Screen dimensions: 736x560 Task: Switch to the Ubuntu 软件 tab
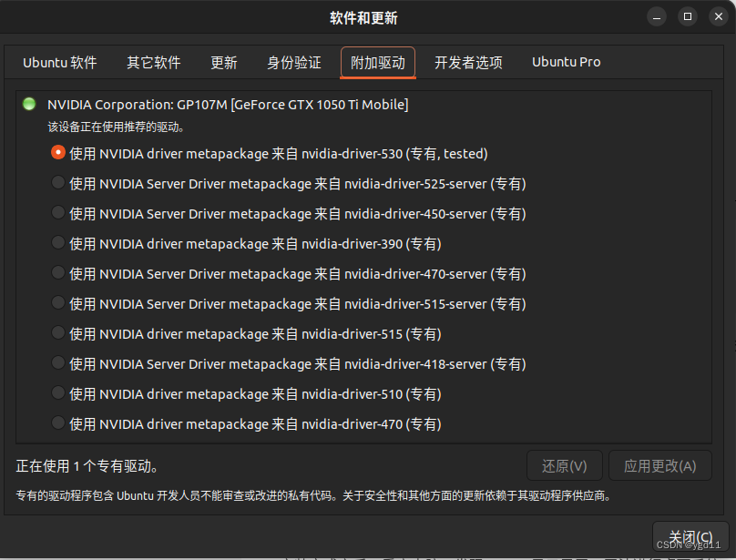point(59,63)
